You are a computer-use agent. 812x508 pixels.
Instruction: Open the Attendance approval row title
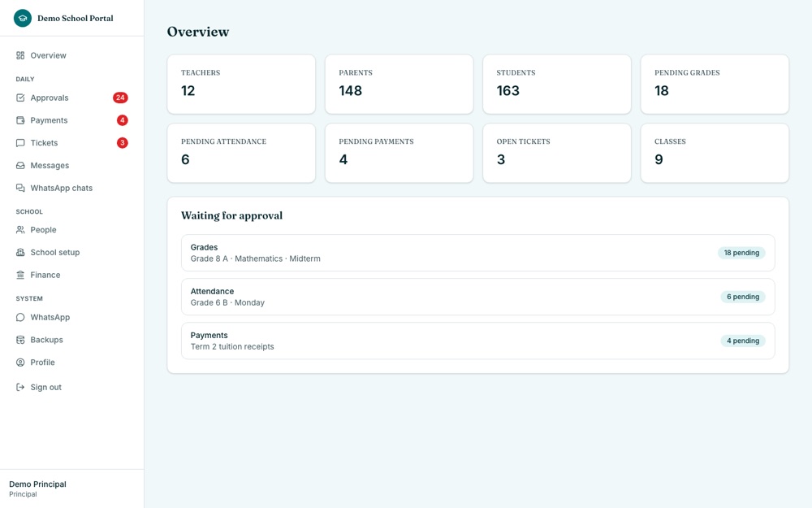(x=212, y=291)
